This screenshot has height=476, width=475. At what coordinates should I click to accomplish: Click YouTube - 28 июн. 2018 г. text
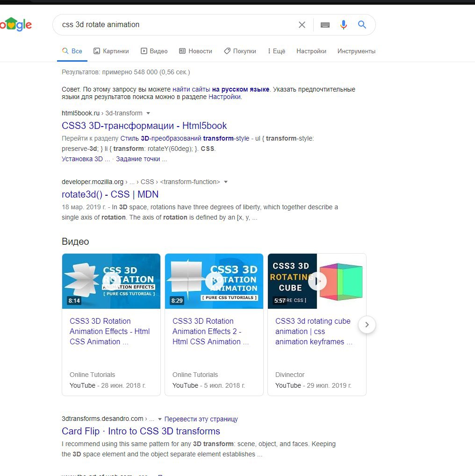pyautogui.click(x=108, y=385)
